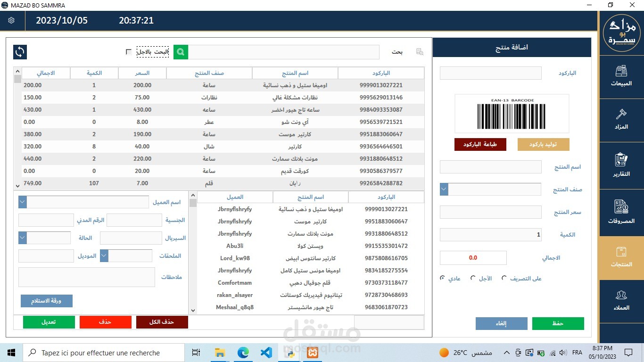Open the اسم العميل dropdown
Image resolution: width=644 pixels, height=362 pixels.
click(23, 202)
